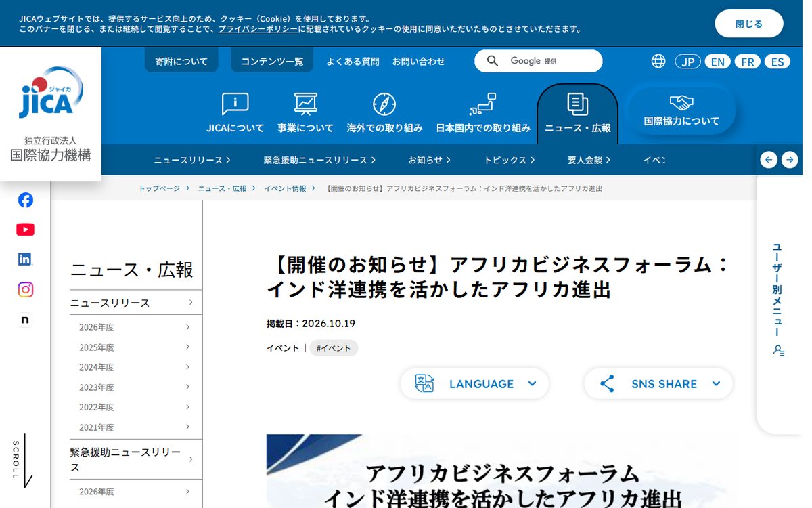This screenshot has width=812, height=508.
Task: Switch language to JP
Action: (x=687, y=62)
